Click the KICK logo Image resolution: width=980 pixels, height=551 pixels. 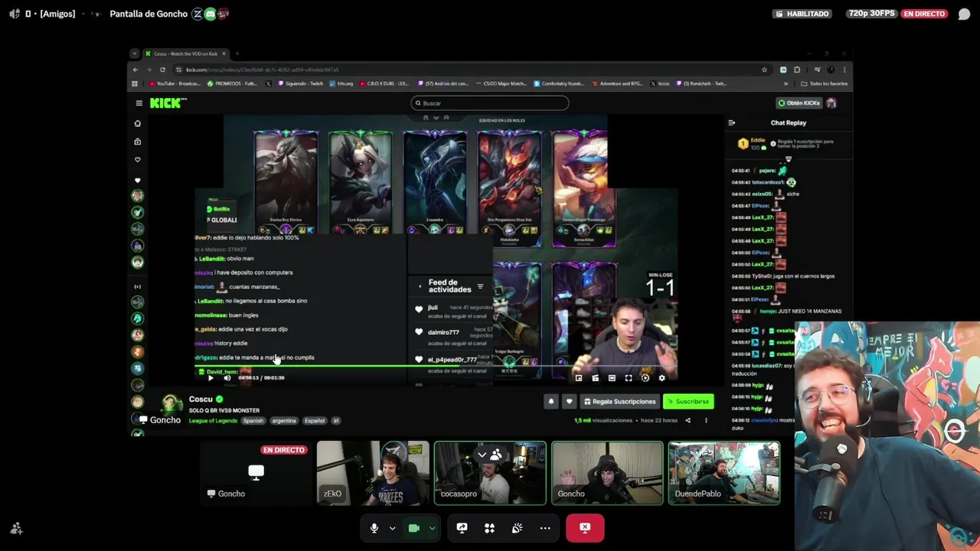167,103
